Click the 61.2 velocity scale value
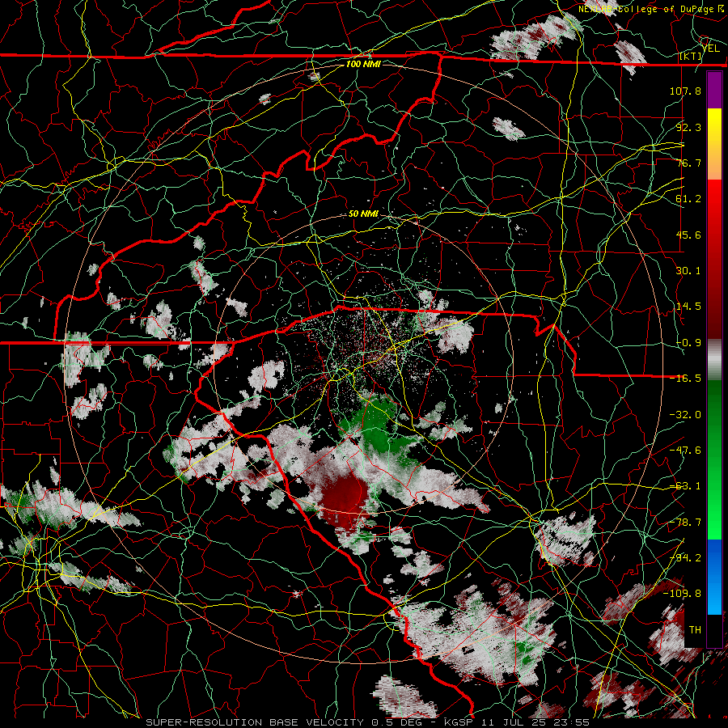Image resolution: width=728 pixels, height=728 pixels. pyautogui.click(x=688, y=199)
